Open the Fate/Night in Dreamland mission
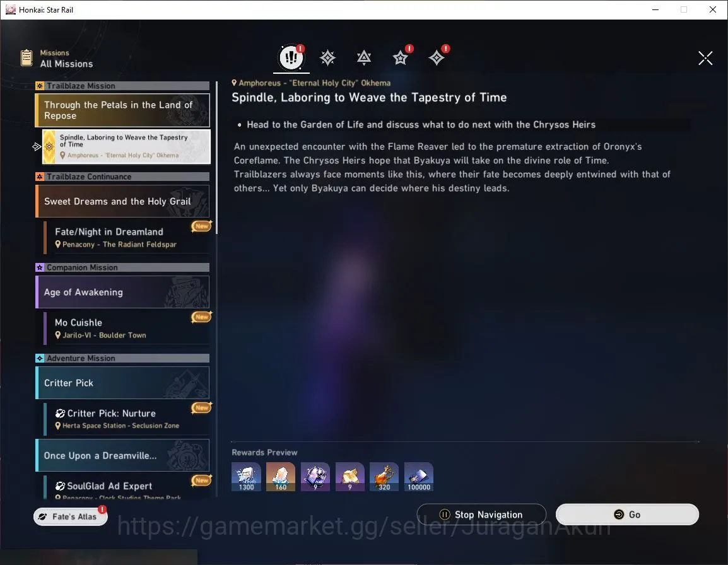This screenshot has height=565, width=728. [127, 237]
